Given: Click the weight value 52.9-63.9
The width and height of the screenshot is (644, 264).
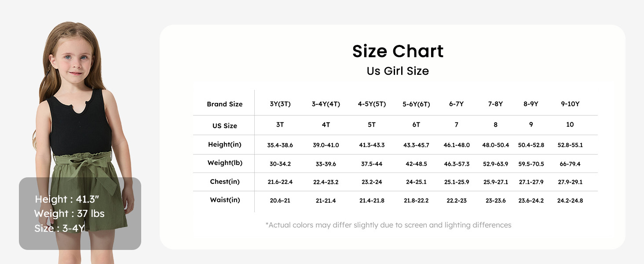Looking at the screenshot, I should (x=495, y=164).
